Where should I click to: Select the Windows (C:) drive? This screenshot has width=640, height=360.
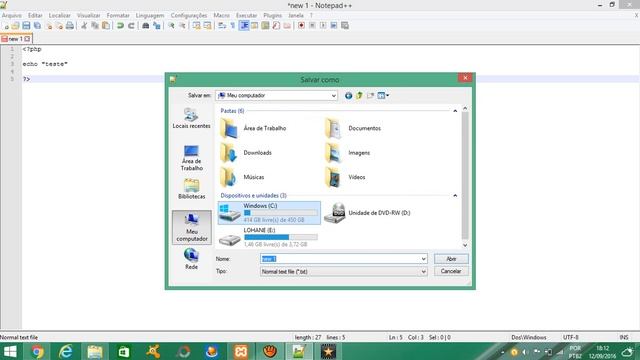[269, 213]
